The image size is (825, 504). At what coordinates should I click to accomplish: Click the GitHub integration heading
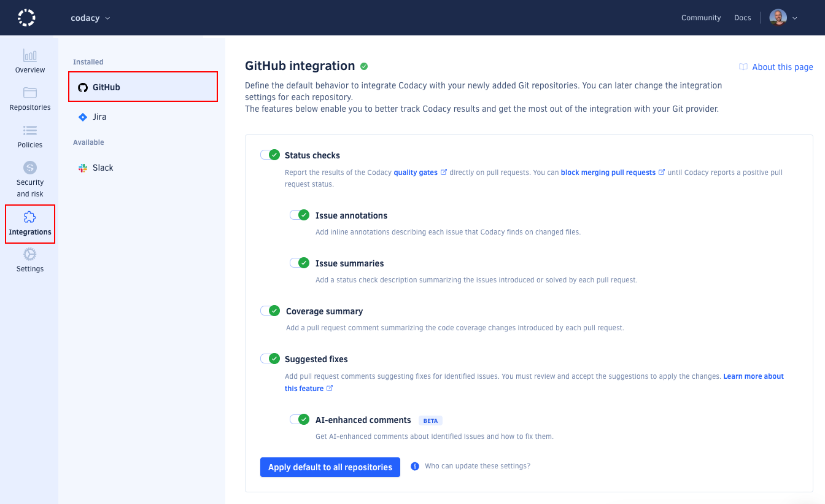point(300,66)
